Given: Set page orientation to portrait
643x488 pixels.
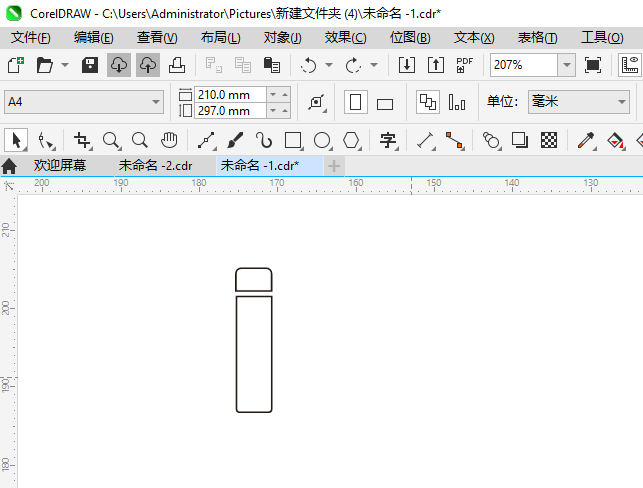Looking at the screenshot, I should click(356, 102).
